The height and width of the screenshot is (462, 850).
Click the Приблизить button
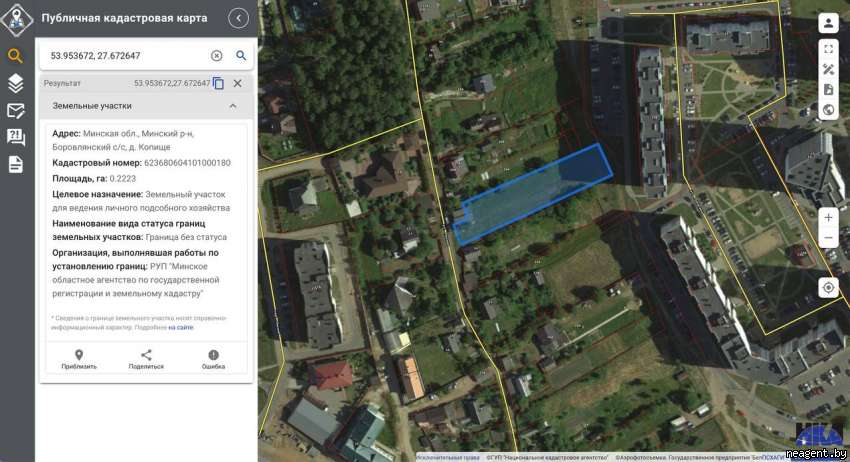coord(79,359)
